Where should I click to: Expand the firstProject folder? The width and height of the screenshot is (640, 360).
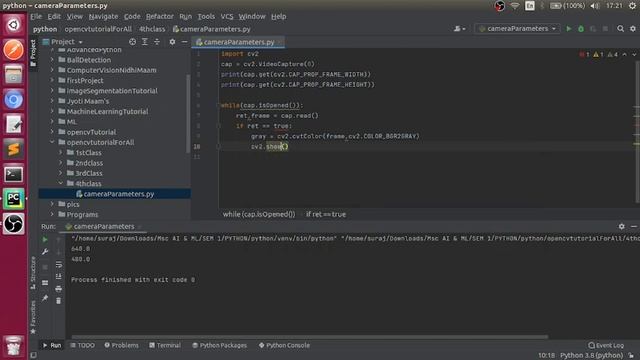(52, 80)
